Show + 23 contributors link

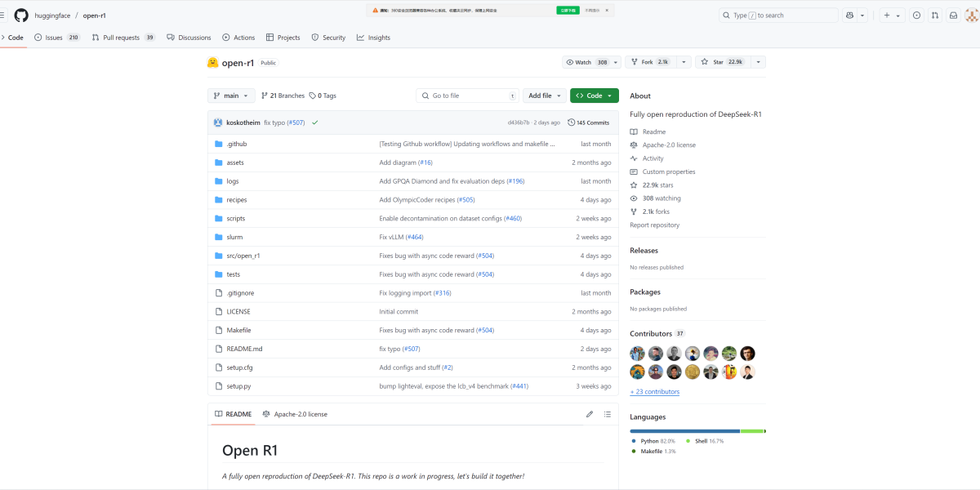pos(654,392)
